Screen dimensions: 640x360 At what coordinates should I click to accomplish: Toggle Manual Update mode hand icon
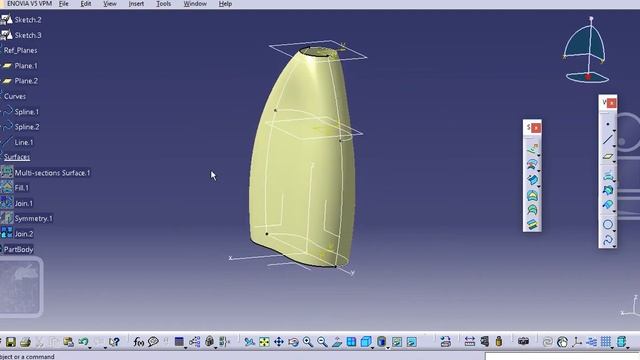point(562,342)
